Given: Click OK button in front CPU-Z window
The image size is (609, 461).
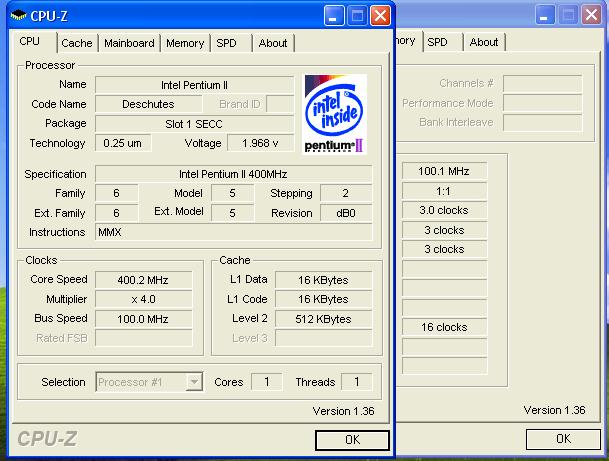Looking at the screenshot, I should 352,440.
